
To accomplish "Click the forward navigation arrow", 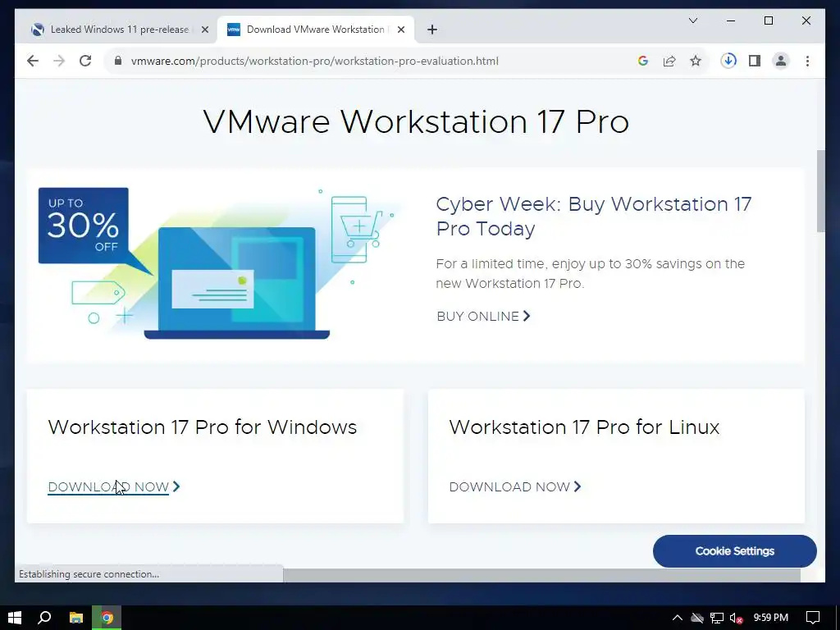I will [x=59, y=61].
